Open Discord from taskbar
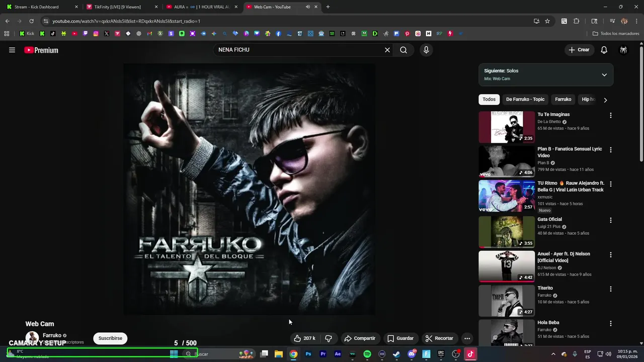Viewport: 644px width, 362px height. click(x=412, y=354)
